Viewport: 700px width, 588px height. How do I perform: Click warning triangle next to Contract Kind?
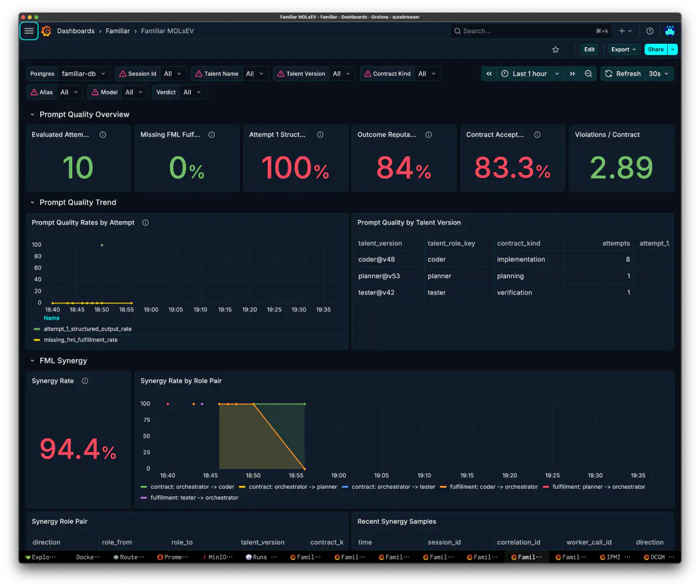click(x=367, y=74)
